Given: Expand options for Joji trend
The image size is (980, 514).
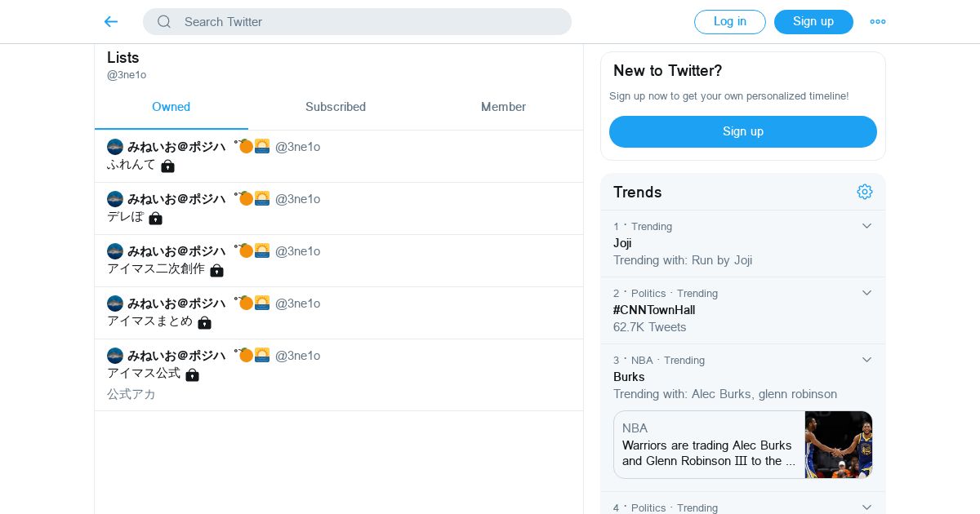Looking at the screenshot, I should point(867,226).
